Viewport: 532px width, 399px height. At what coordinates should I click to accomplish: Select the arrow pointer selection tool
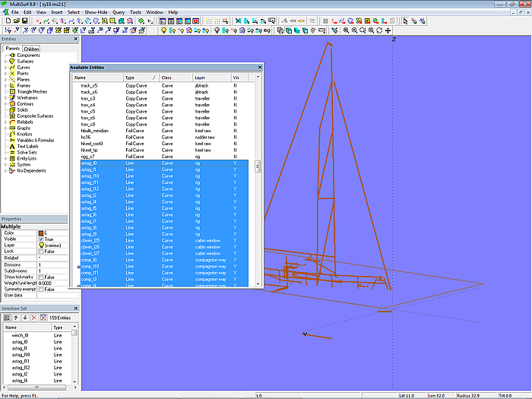[404, 21]
